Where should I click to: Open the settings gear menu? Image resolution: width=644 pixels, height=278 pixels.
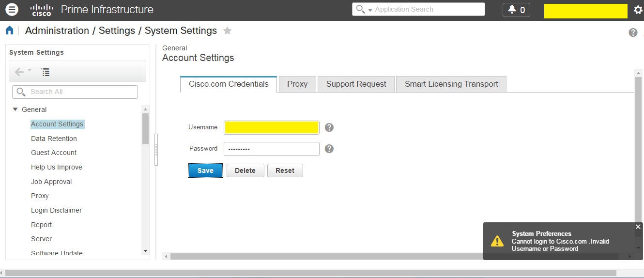638,10
